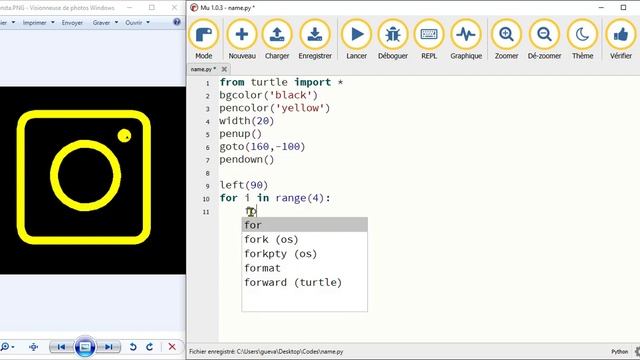640x360 pixels.
Task: Open help icon in photo viewer
Action: point(177,22)
